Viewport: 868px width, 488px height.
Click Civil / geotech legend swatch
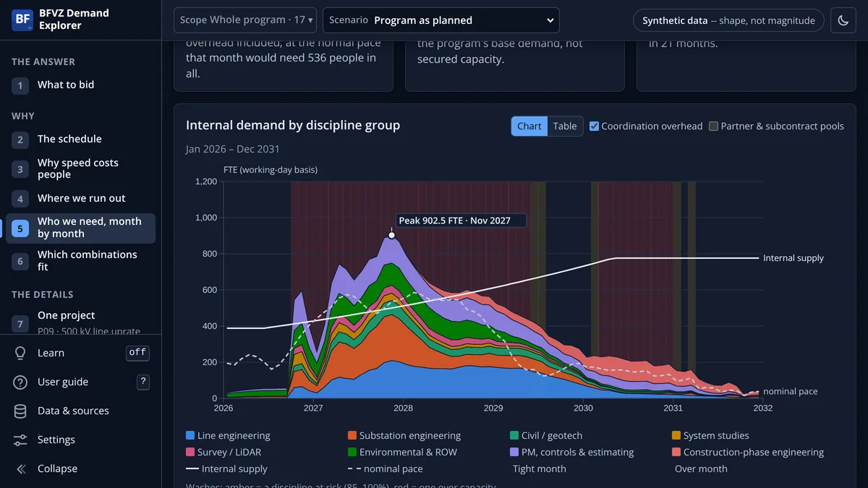pyautogui.click(x=514, y=435)
